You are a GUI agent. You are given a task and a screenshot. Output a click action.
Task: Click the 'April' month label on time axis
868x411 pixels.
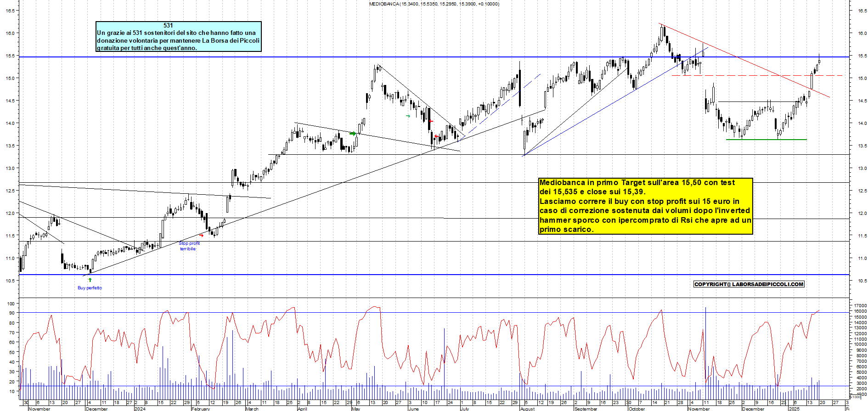302,409
